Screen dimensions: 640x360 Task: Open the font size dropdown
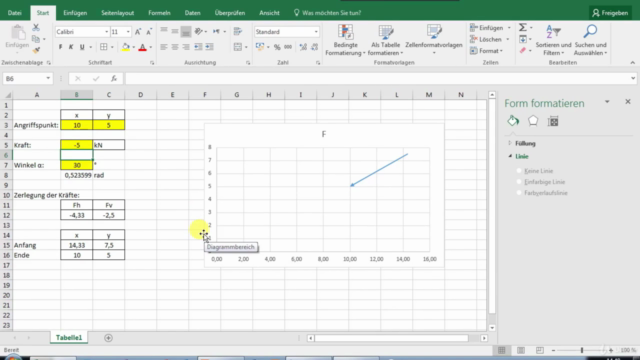(128, 32)
